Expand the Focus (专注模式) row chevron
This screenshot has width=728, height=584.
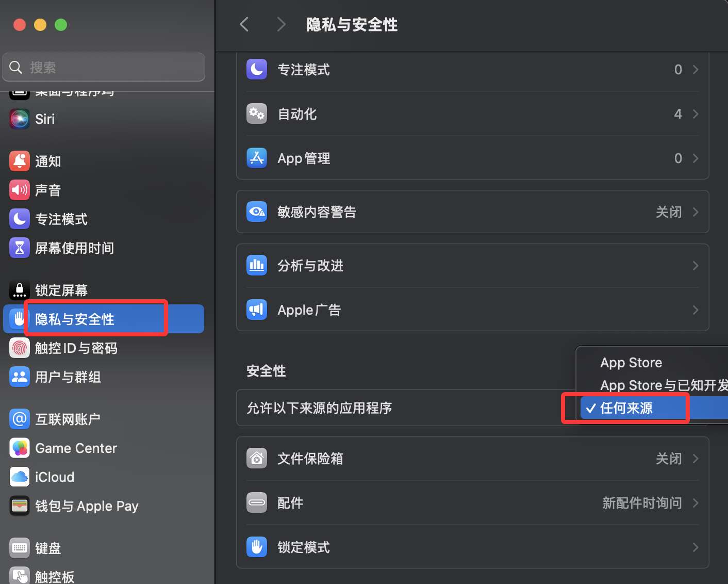696,70
